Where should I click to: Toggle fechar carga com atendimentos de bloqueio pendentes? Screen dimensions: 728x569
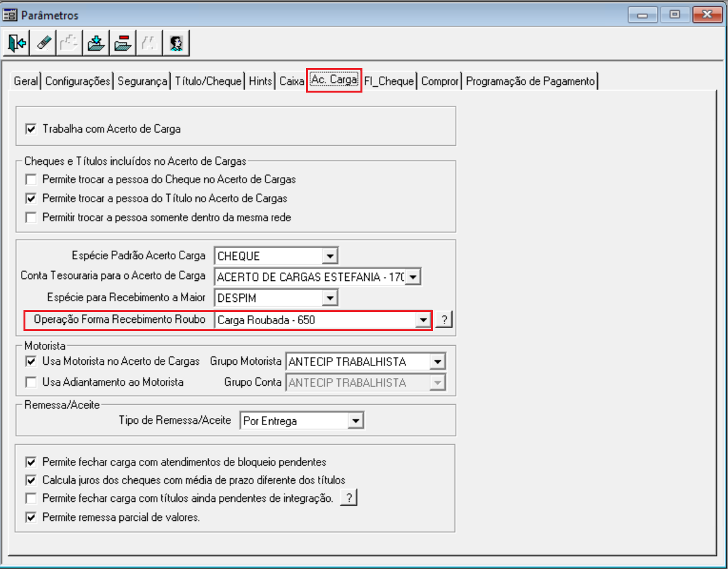31,462
